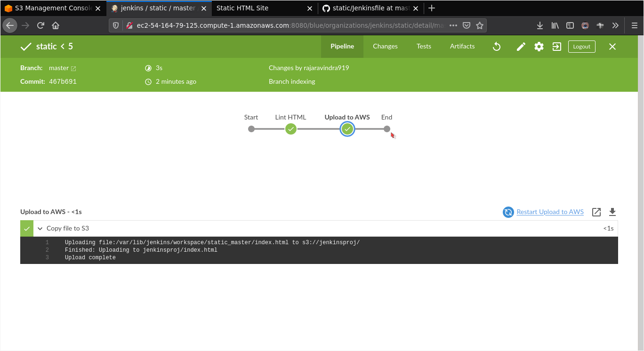
Task: Open a new browser tab
Action: point(432,8)
